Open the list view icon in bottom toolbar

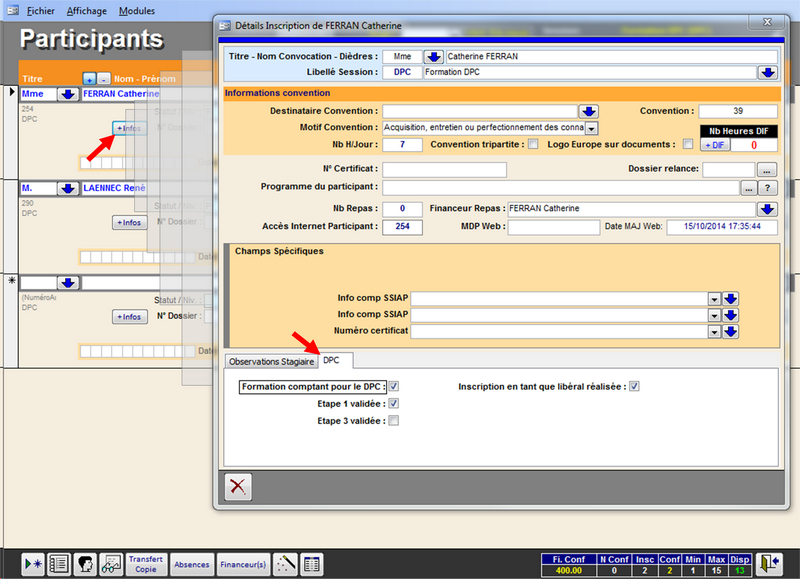coord(59,563)
